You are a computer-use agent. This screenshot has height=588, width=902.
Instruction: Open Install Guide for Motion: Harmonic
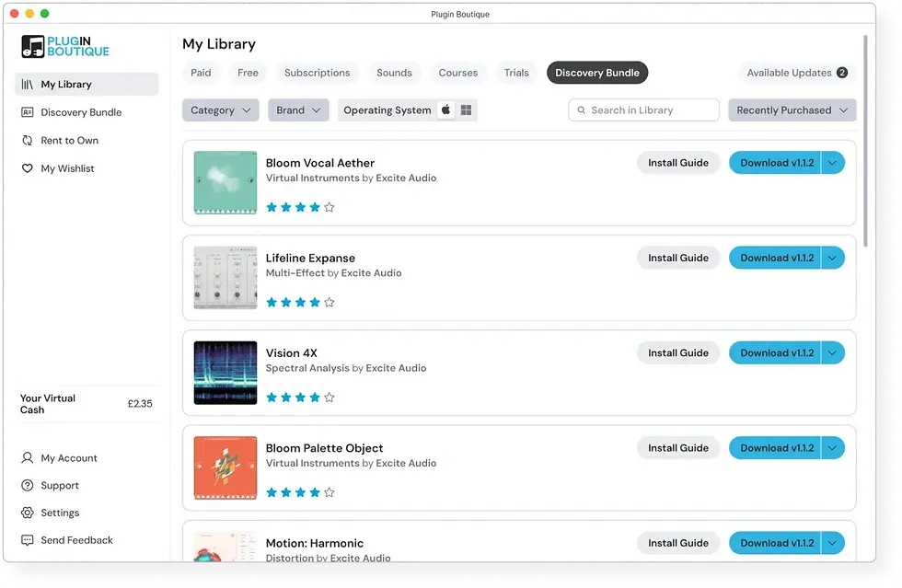point(678,543)
